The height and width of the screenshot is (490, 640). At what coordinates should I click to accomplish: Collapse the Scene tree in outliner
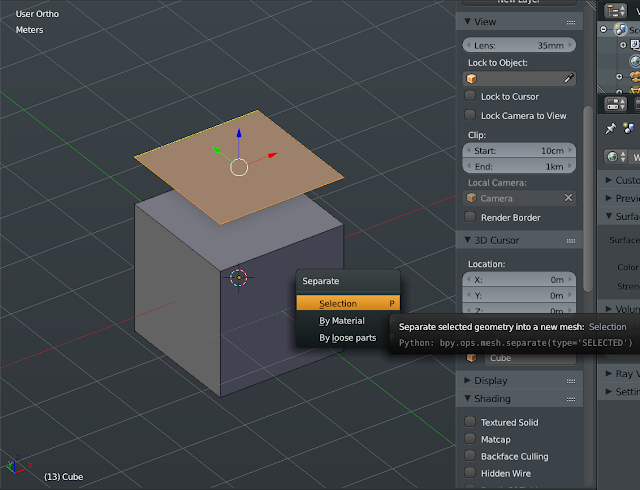(604, 29)
